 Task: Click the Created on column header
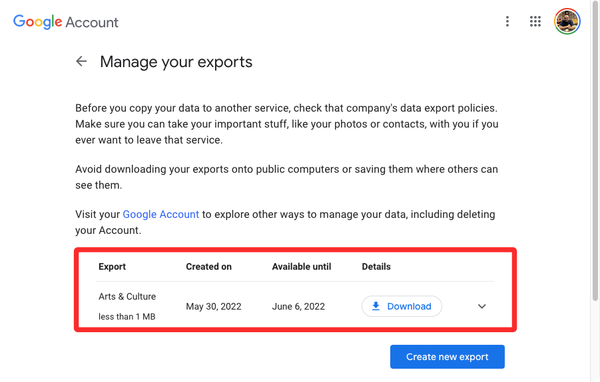point(209,267)
